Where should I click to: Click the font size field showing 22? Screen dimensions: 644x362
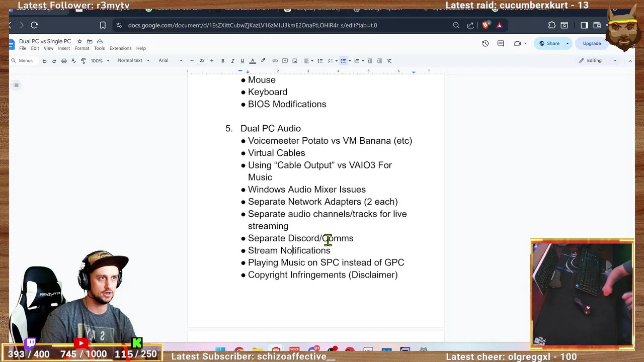[202, 61]
